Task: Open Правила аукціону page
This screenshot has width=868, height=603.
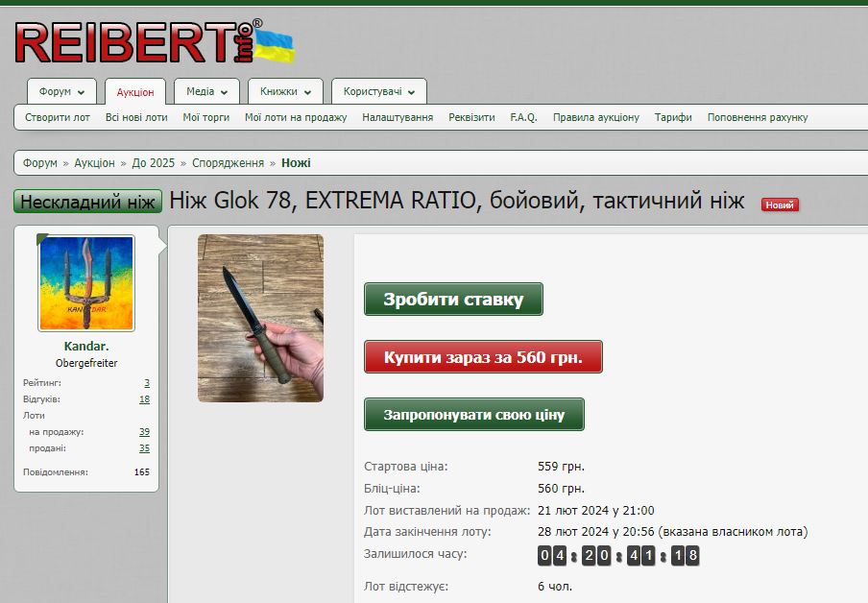Action: tap(596, 117)
